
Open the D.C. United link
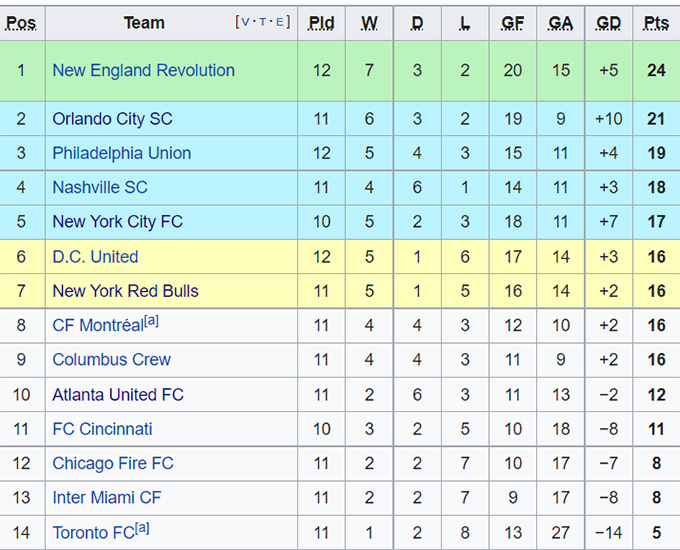pos(95,257)
